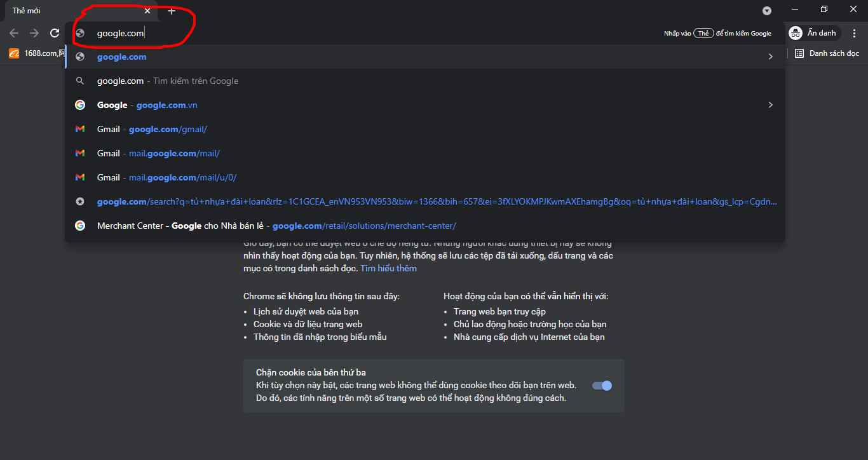Image resolution: width=868 pixels, height=460 pixels.
Task: Open "Danh sách đọc" reading list
Action: (827, 53)
